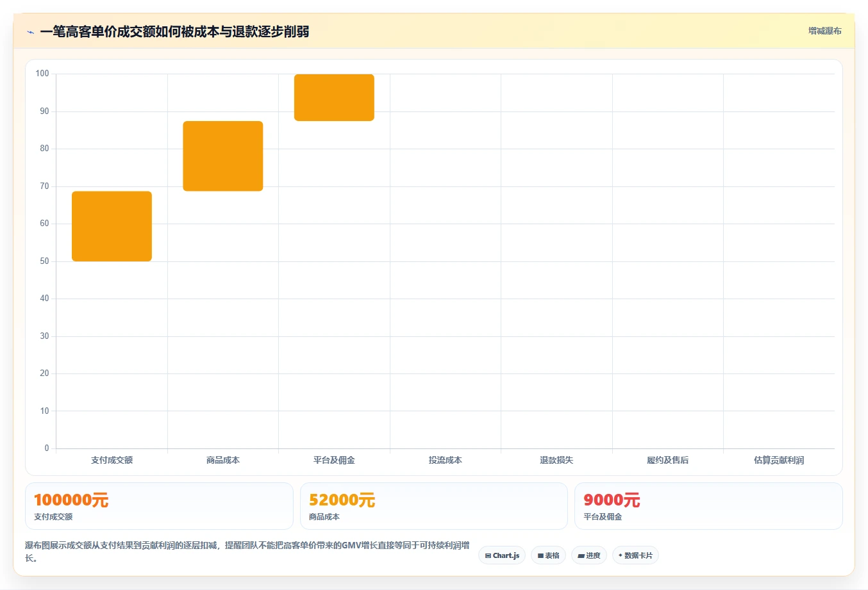This screenshot has height=590, width=868.
Task: Select the orange 平台及佣金 bar
Action: point(334,97)
